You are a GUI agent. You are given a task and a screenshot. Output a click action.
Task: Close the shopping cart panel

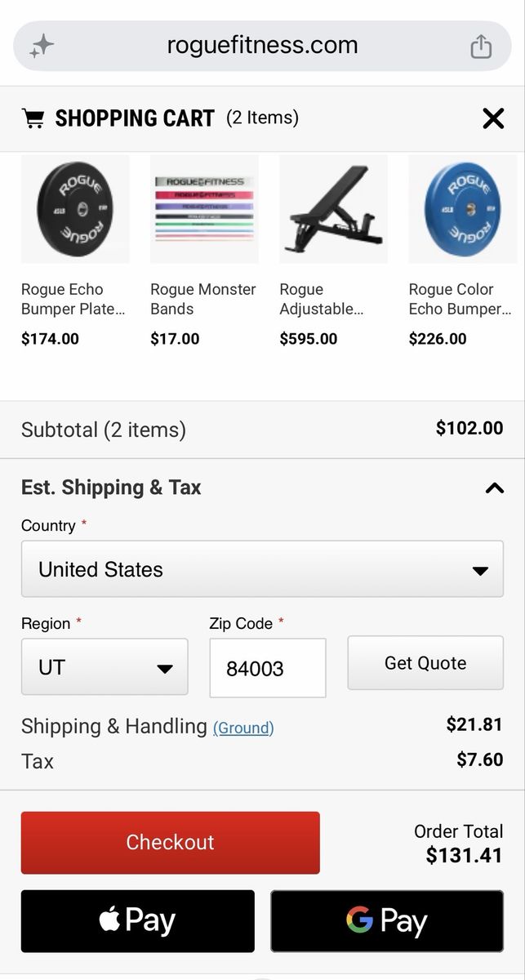point(493,119)
